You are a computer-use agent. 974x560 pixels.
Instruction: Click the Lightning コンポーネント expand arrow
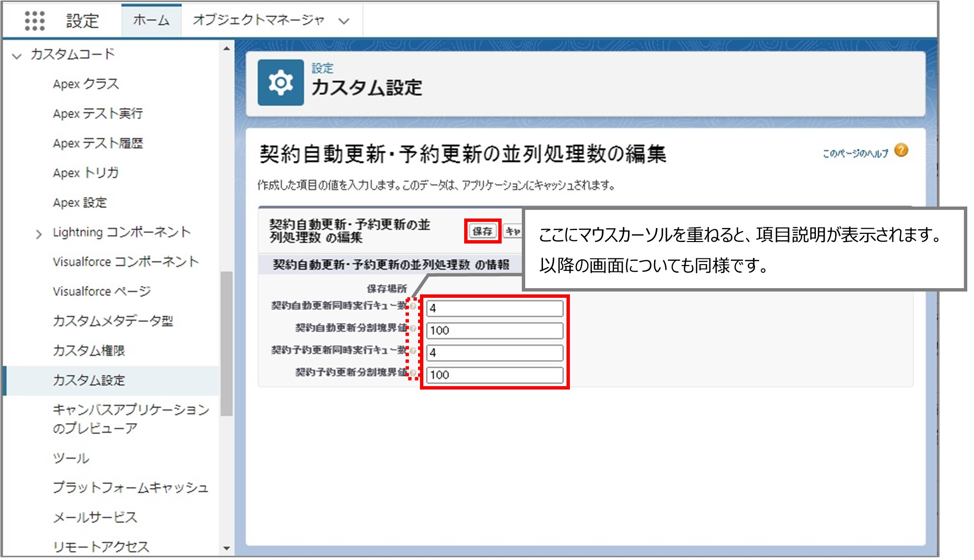point(39,233)
